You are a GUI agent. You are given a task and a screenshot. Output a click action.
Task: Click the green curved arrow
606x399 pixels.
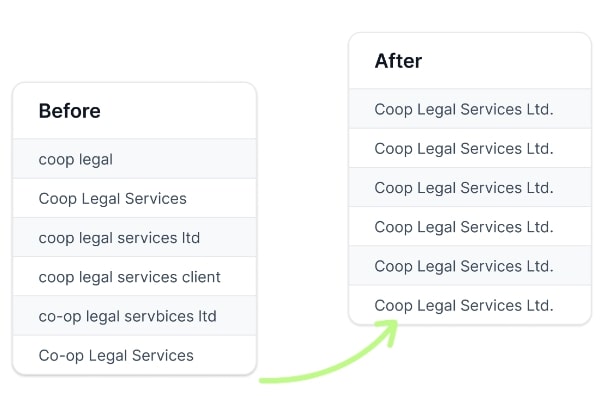[x=329, y=352]
